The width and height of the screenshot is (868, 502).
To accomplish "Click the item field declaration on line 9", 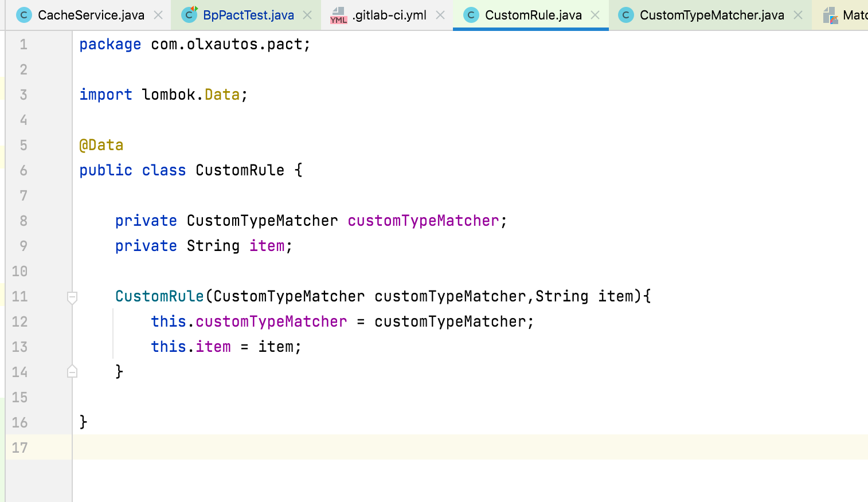I will coord(267,246).
